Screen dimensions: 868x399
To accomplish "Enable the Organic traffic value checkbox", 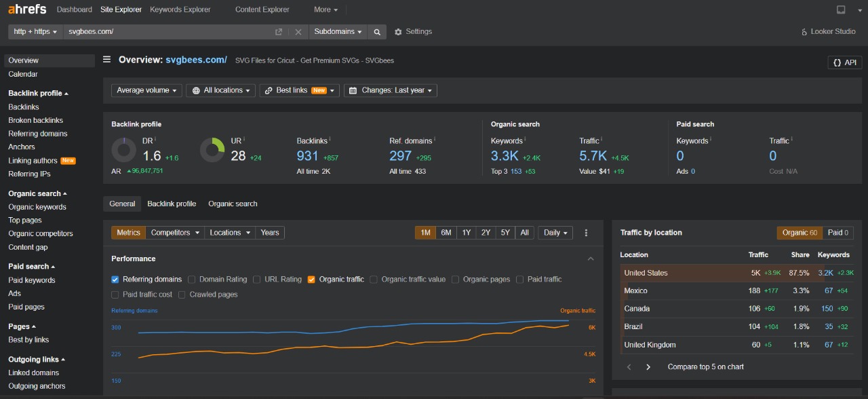I will pos(374,280).
